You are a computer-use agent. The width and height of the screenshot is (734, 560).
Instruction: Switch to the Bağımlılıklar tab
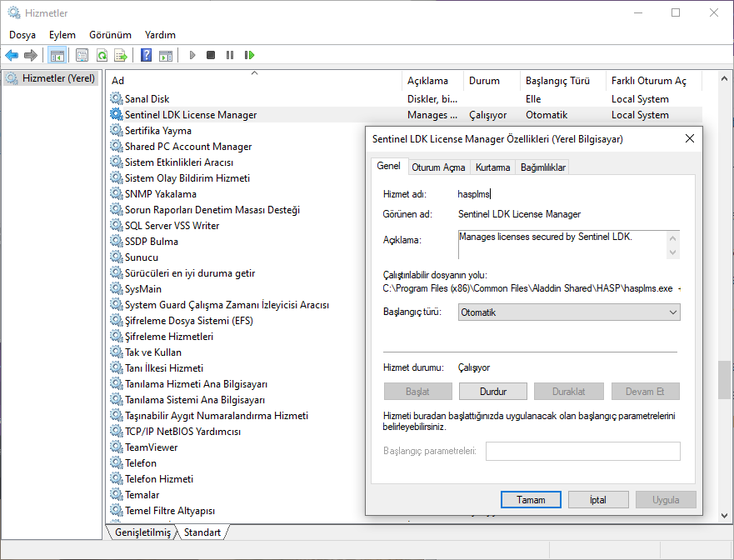(543, 167)
